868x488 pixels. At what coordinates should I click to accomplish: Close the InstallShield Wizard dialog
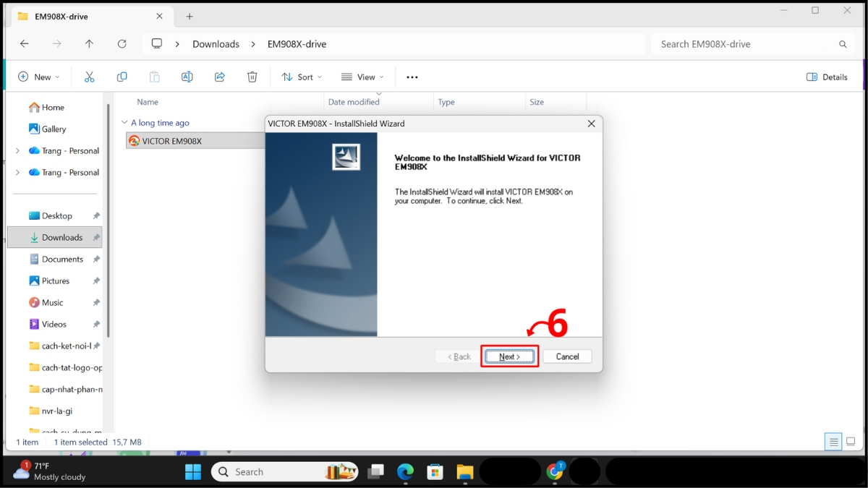click(591, 124)
